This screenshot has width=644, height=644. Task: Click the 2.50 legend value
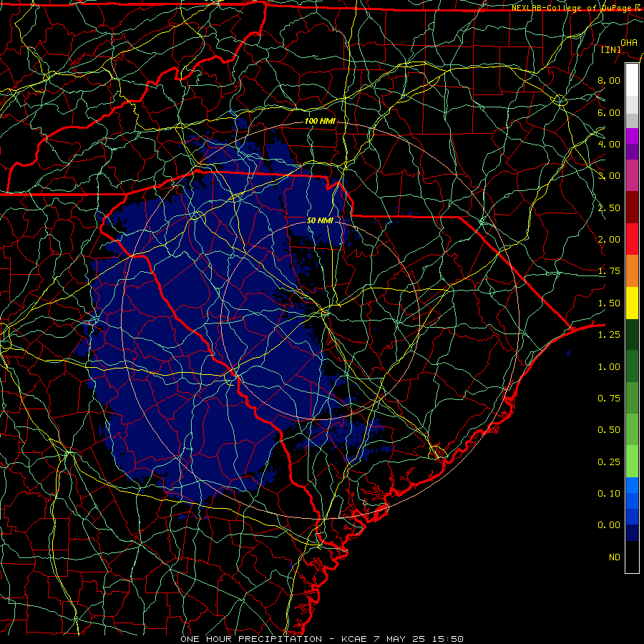(x=609, y=208)
